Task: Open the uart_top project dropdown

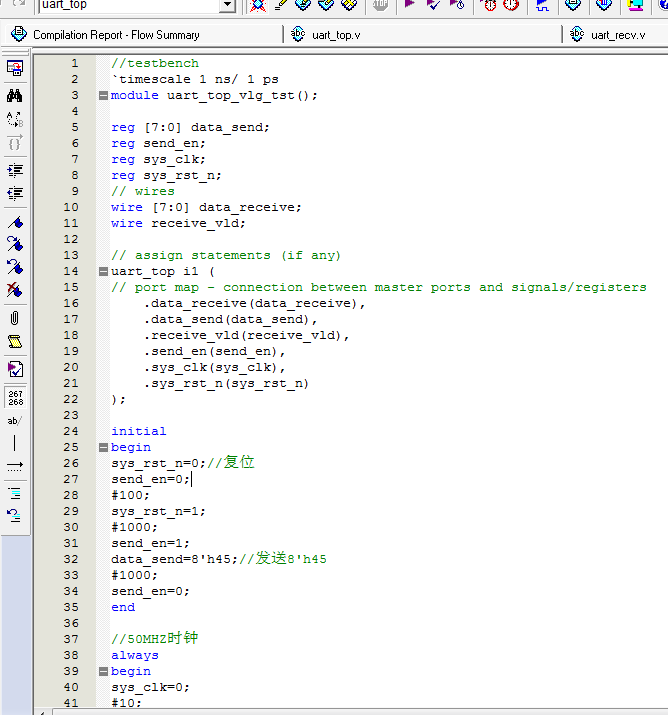Action: 227,5
